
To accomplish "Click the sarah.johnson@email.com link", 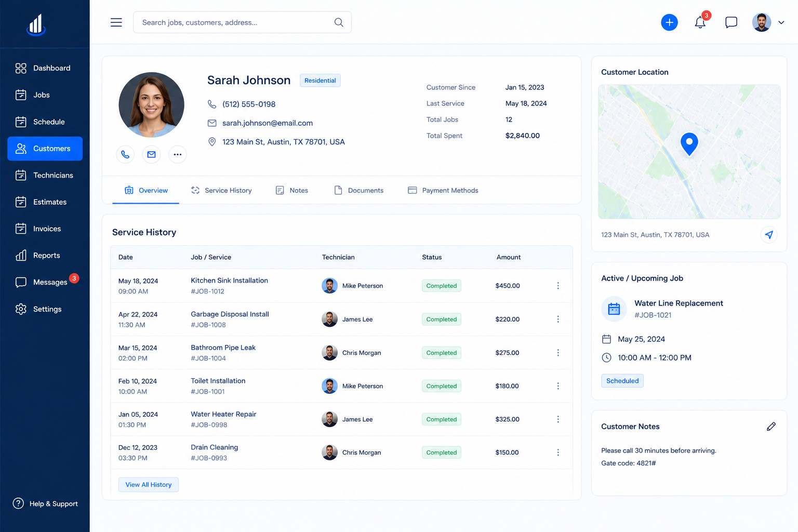I will pos(268,123).
